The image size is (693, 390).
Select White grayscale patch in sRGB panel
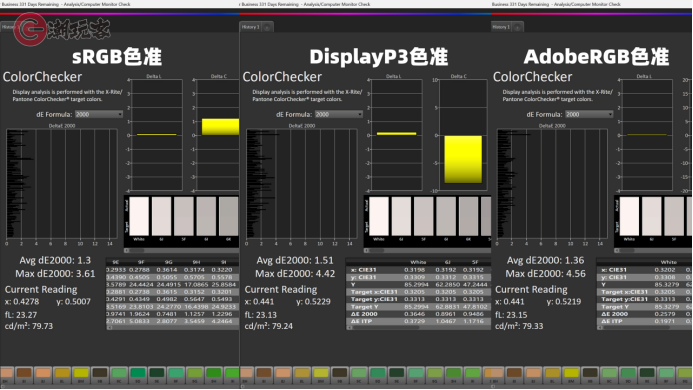pyautogui.click(x=139, y=216)
